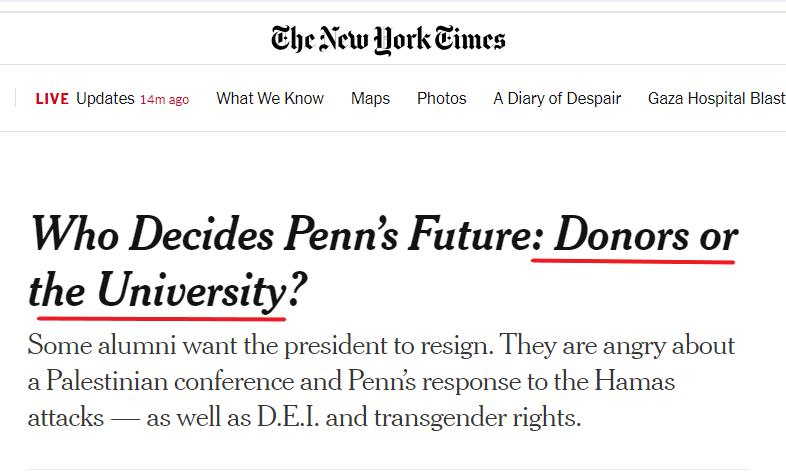Click the 14m ago timestamp

[x=164, y=99]
